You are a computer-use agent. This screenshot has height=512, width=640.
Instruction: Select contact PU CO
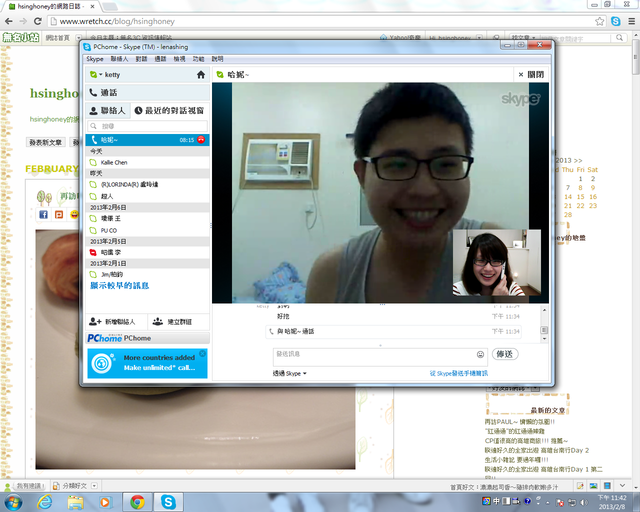147,230
